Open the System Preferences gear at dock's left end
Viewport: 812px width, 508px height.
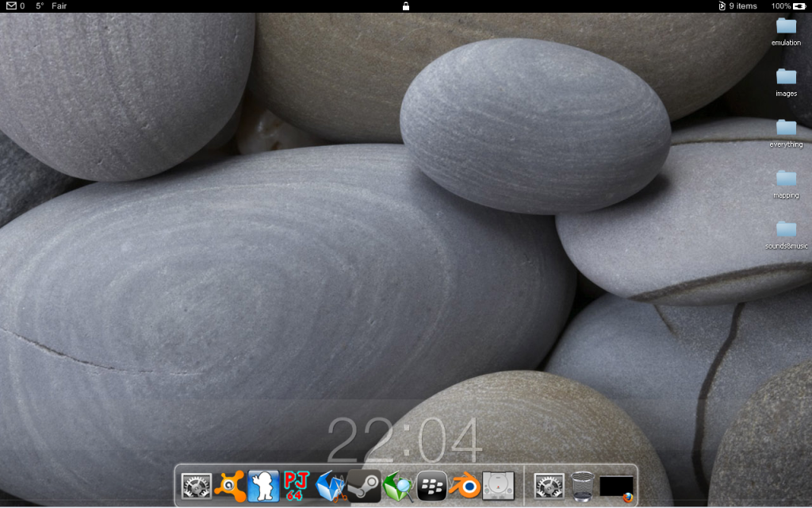[x=196, y=486]
